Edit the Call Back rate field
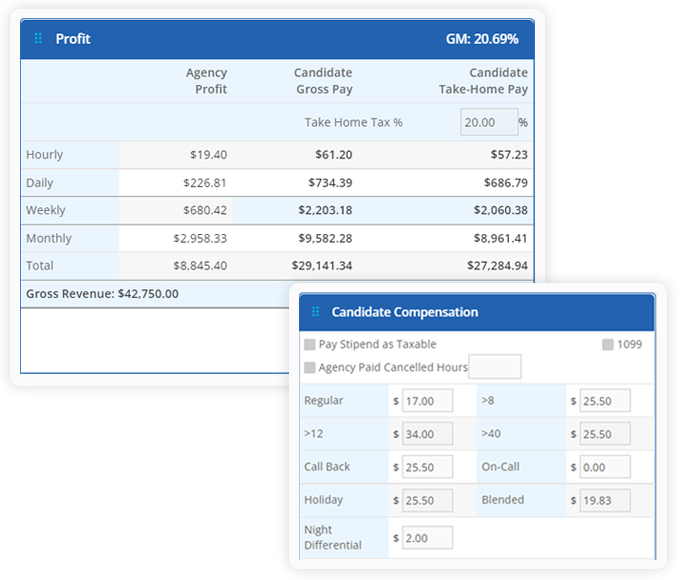680x580 pixels. pyautogui.click(x=428, y=467)
